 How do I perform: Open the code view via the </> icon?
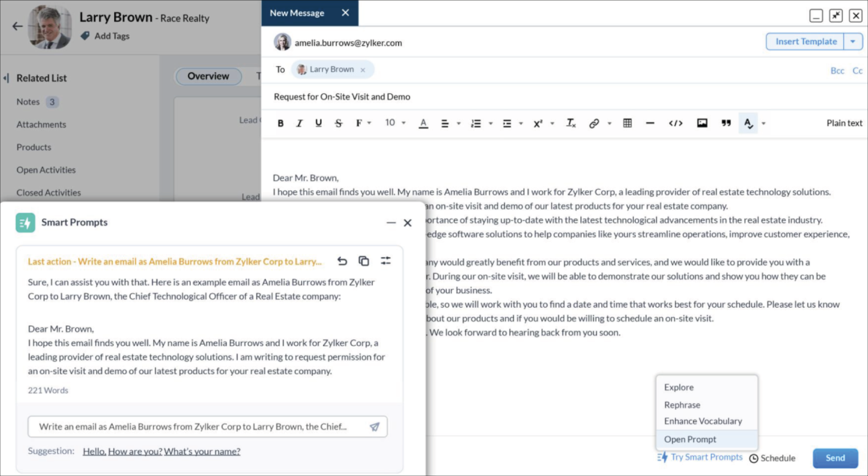click(676, 123)
